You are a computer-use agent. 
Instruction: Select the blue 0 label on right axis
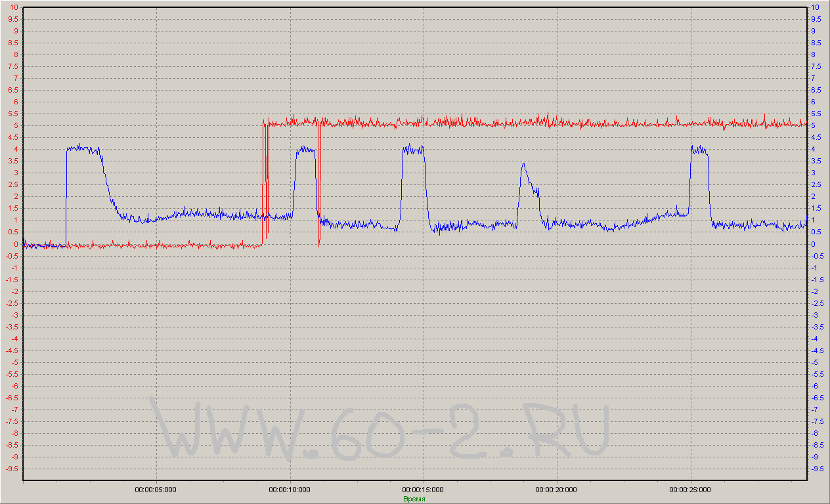pyautogui.click(x=814, y=244)
